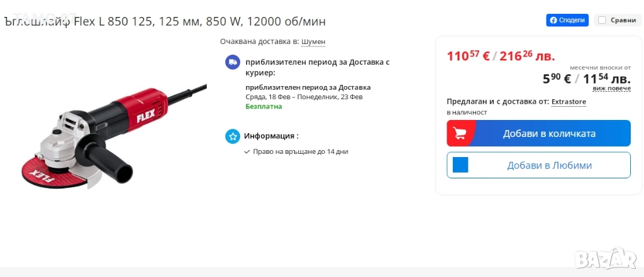Click the red shopping cart icon

point(459,133)
